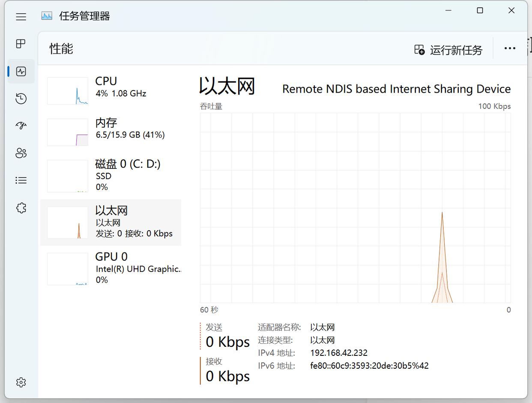This screenshot has width=532, height=403.
Task: Open the navigation hamburger menu
Action: tap(21, 17)
